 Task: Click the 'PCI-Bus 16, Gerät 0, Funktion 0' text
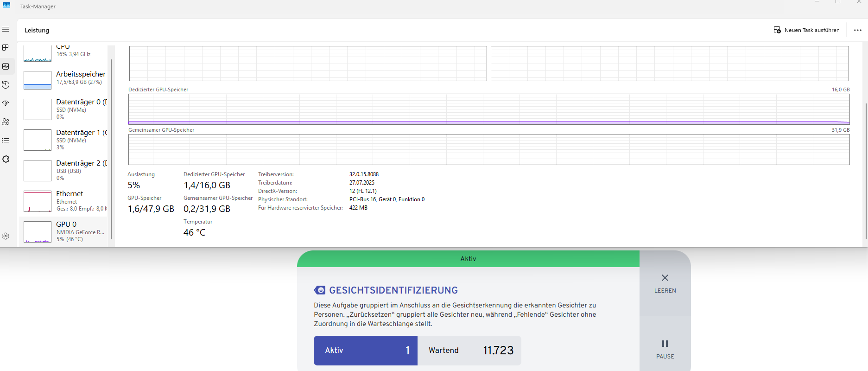pos(387,199)
